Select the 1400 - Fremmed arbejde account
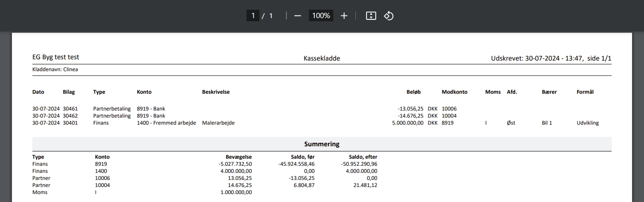The image size is (644, 202). (166, 123)
